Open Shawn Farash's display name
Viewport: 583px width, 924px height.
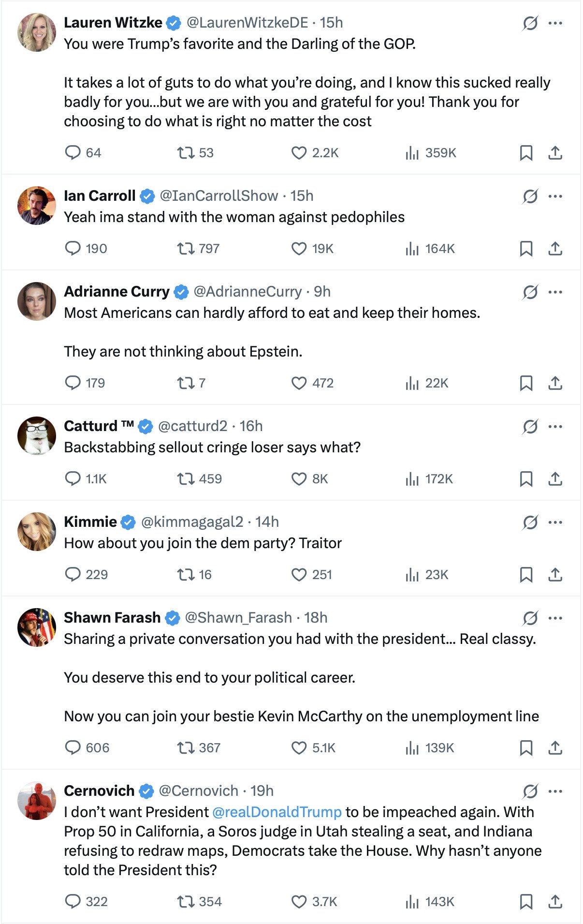pos(112,618)
